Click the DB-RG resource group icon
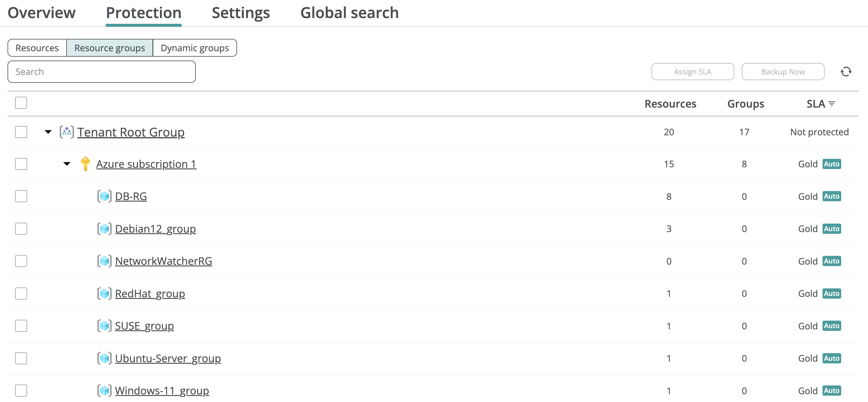Screen dimensions: 868x402 105,196
